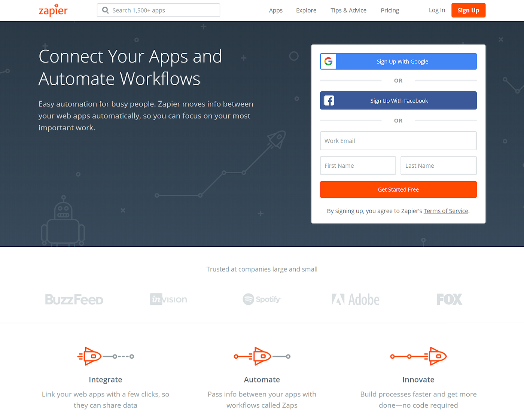
Task: Select the Last Name field
Action: point(439,165)
